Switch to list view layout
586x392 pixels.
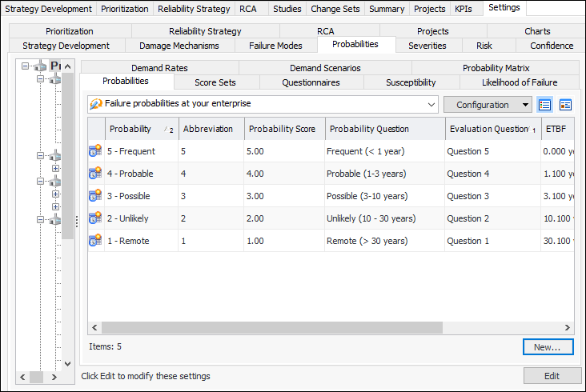545,105
